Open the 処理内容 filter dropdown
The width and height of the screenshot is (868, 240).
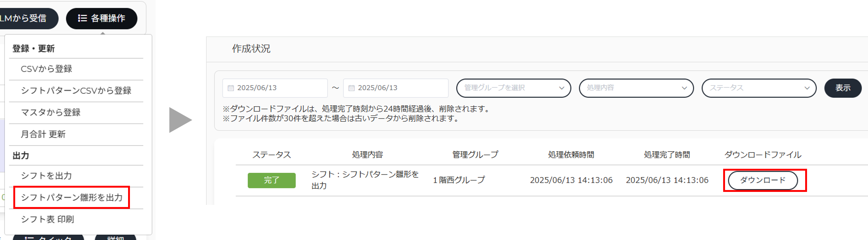(636, 88)
